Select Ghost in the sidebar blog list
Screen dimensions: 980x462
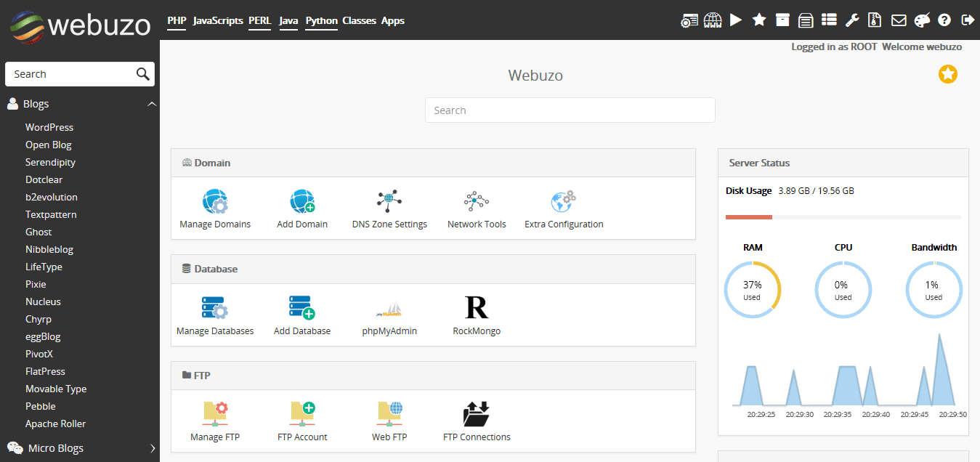point(39,232)
